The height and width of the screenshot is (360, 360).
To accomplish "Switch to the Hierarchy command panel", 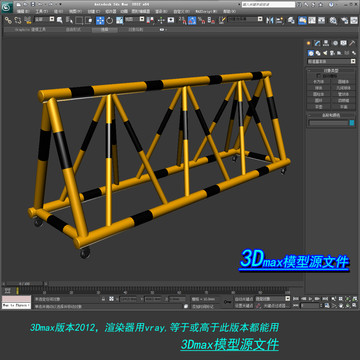I will point(326,43).
